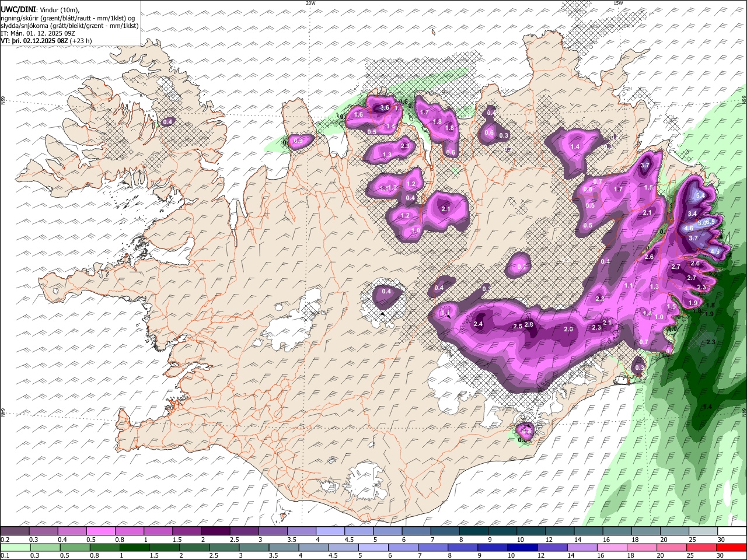Click the white swatch after 30 in top row
This screenshot has height=560, width=747.
coord(732,531)
